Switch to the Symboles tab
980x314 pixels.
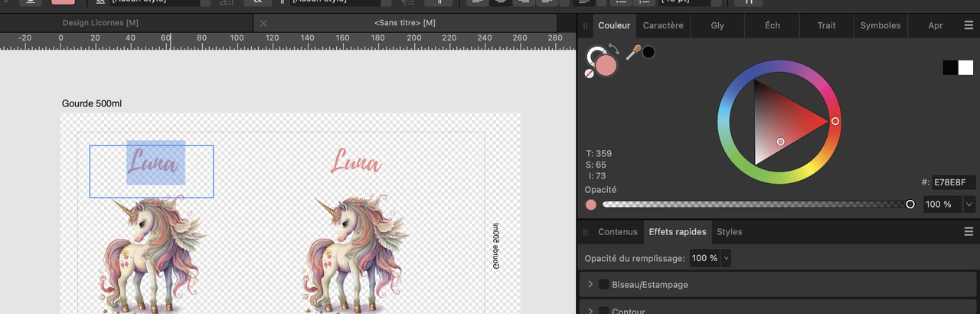880,25
